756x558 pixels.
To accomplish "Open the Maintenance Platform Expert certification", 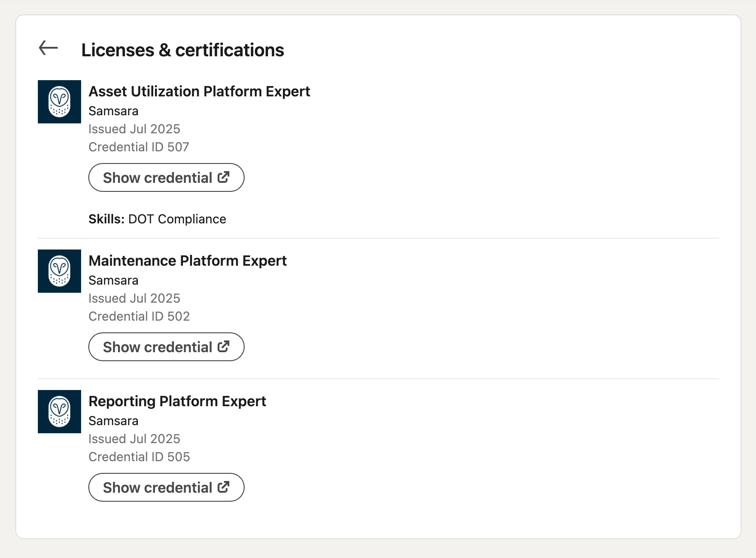I will (188, 261).
